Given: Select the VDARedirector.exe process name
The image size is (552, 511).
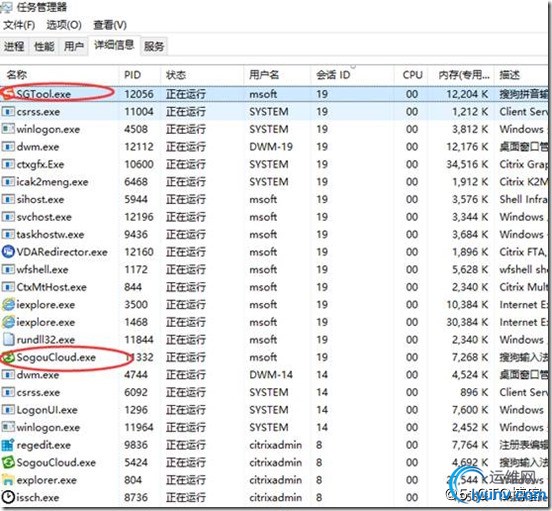Looking at the screenshot, I should [x=62, y=252].
